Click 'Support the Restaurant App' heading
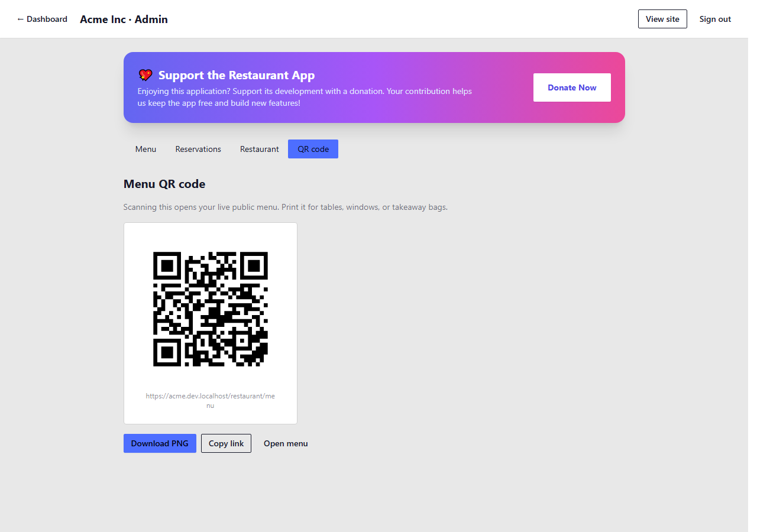757x532 pixels. (x=237, y=75)
